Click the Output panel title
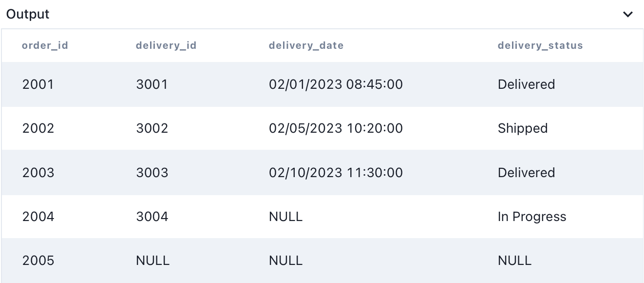This screenshot has width=644, height=283. [x=28, y=14]
